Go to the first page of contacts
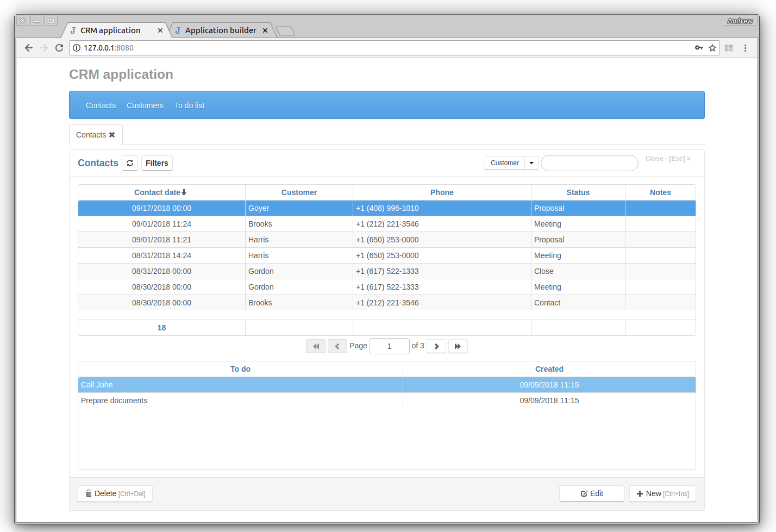The image size is (776, 532). pos(316,346)
